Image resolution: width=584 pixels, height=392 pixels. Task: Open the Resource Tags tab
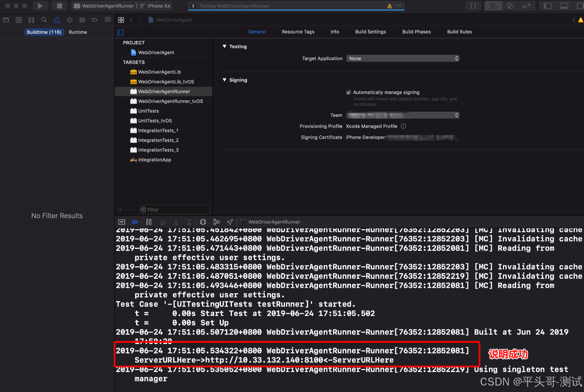pos(298,32)
